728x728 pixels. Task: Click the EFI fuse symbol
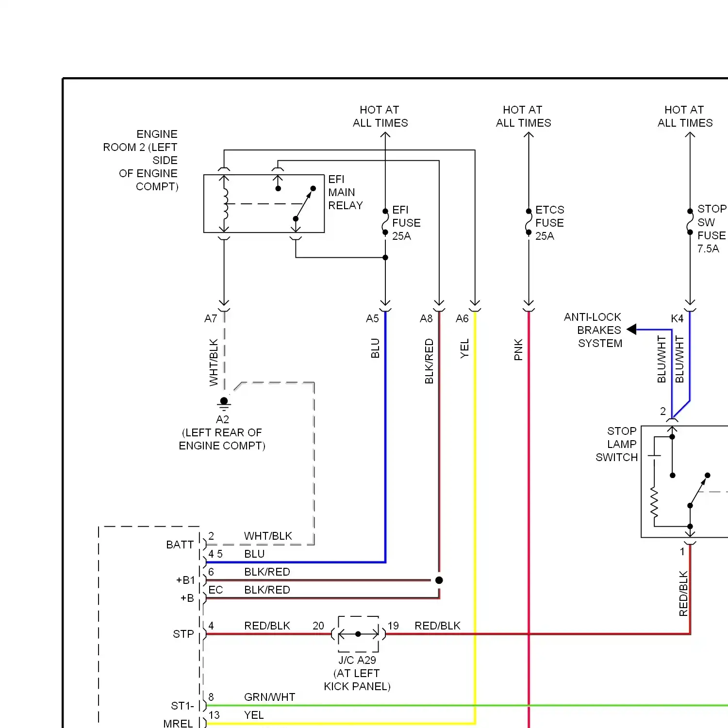(x=385, y=222)
